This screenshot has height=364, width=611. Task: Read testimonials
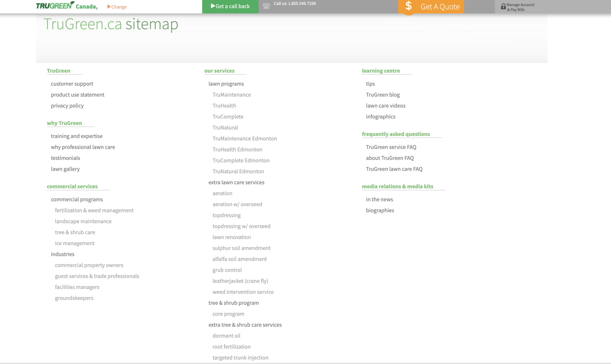click(x=65, y=158)
